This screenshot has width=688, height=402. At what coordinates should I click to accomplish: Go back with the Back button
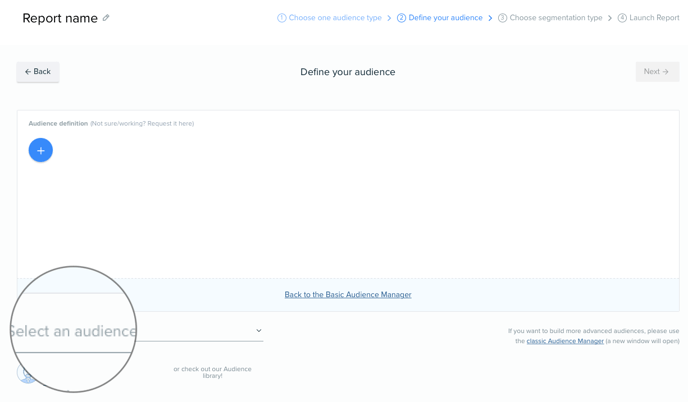click(38, 72)
